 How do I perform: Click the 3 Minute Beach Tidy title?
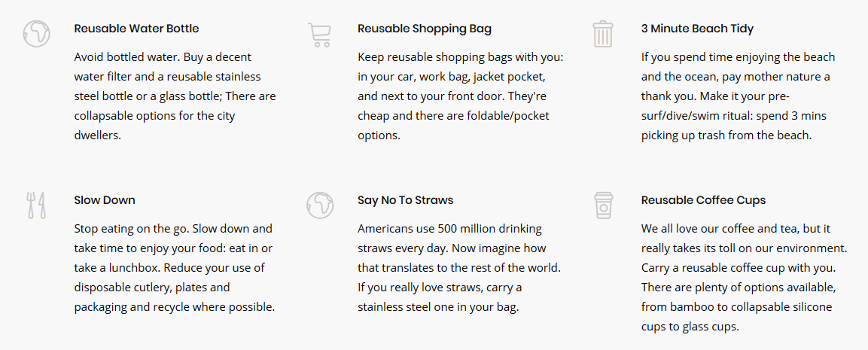[x=697, y=29]
